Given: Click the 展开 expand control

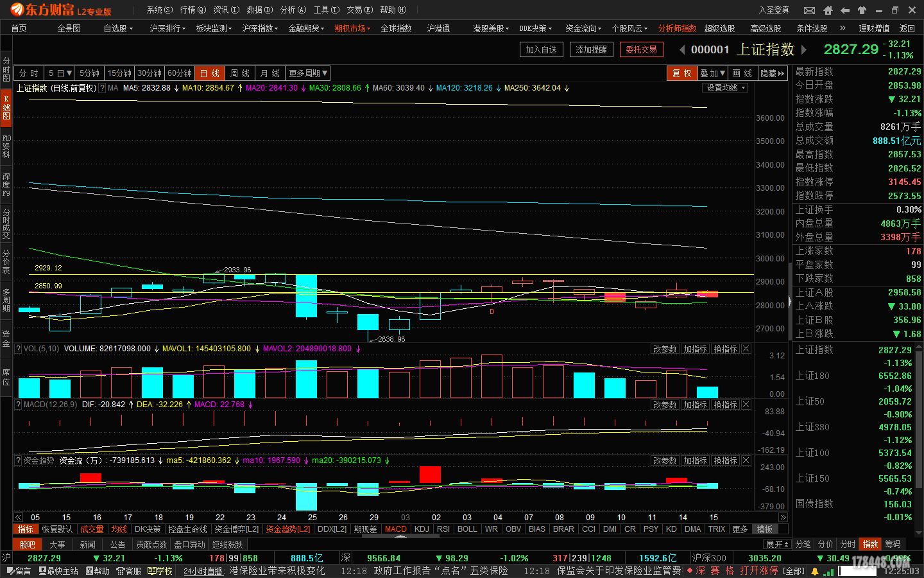Looking at the screenshot, I should pos(777,544).
